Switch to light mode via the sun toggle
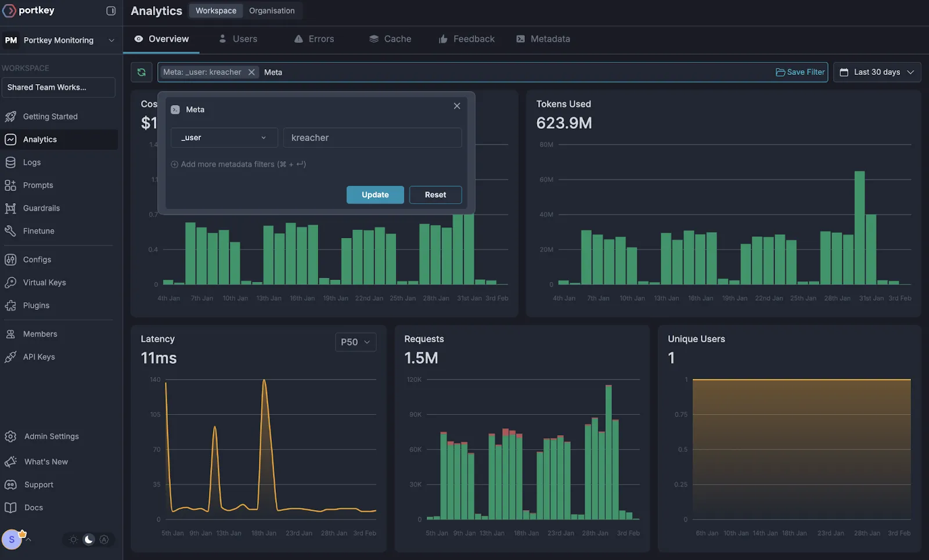This screenshot has height=560, width=929. point(73,539)
